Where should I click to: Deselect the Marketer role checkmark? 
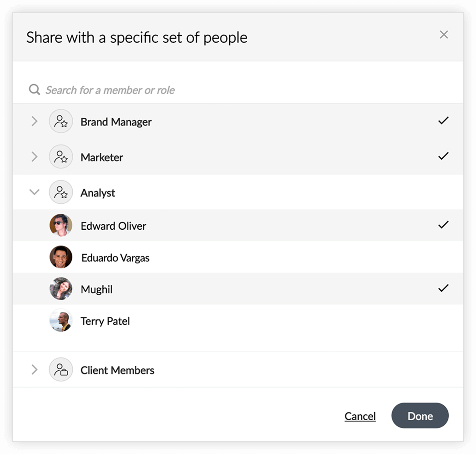[443, 156]
